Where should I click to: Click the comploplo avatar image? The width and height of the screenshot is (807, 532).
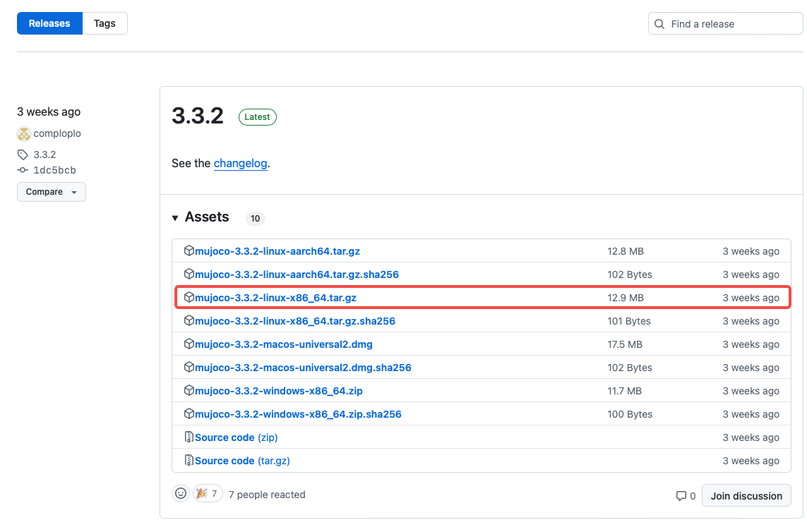[x=24, y=134]
